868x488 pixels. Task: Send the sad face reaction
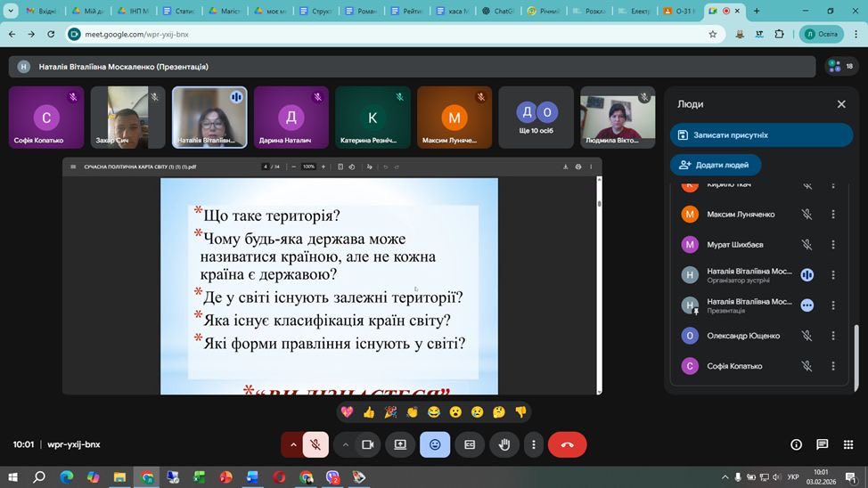477,411
